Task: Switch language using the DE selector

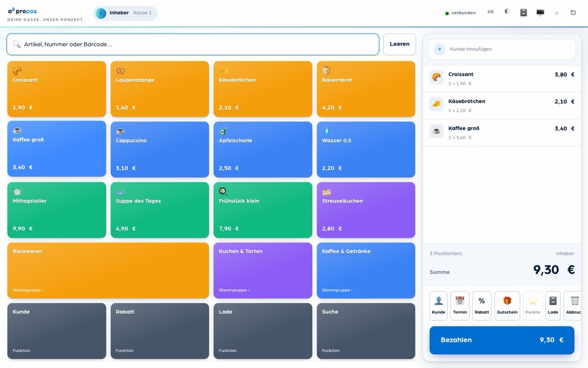Action: point(490,12)
